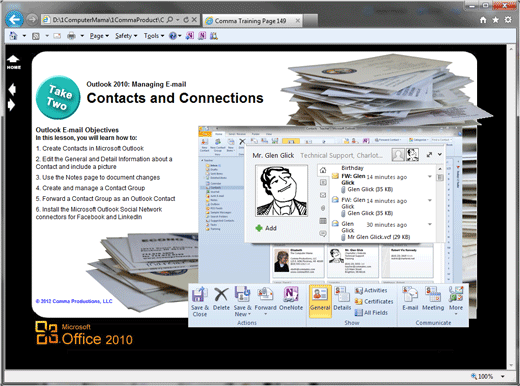Click inside the address bar path field

click(108, 20)
